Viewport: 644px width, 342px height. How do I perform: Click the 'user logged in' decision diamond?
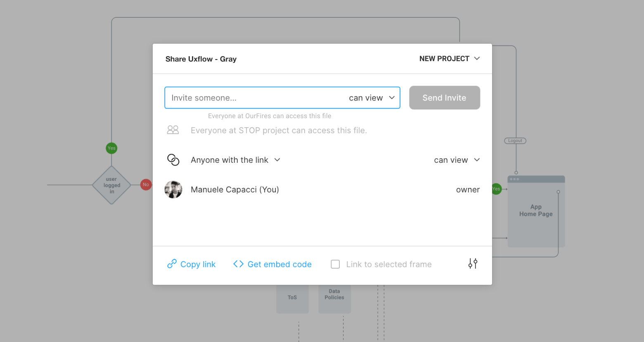pos(111,185)
